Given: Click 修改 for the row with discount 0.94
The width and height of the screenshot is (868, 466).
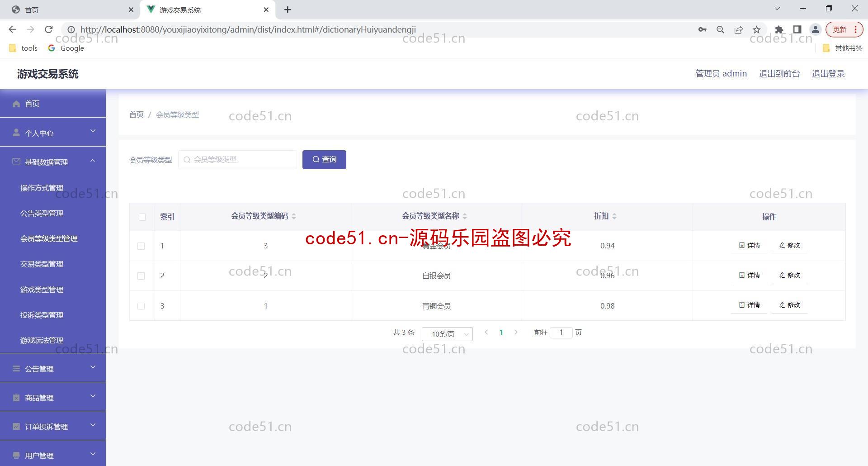Looking at the screenshot, I should 789,245.
